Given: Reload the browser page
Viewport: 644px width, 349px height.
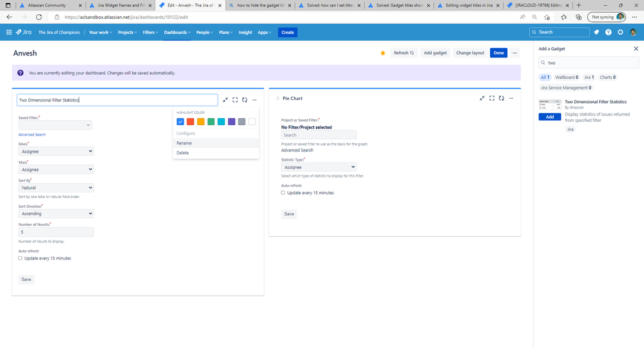Looking at the screenshot, I should pyautogui.click(x=39, y=17).
